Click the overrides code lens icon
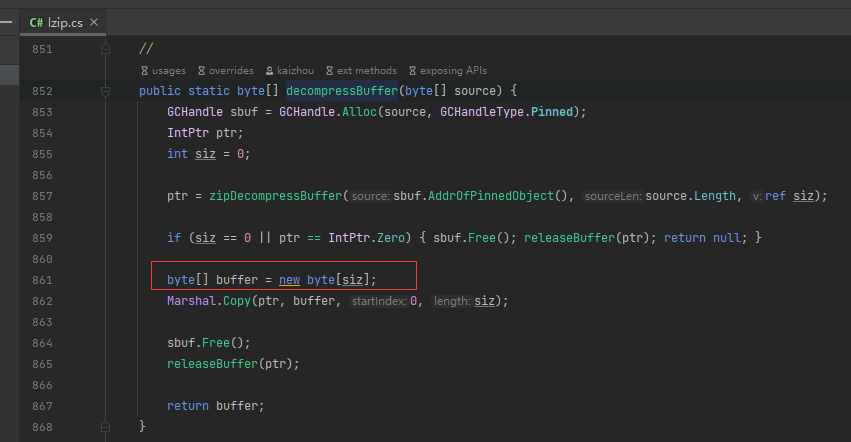The height and width of the screenshot is (442, 851). 200,71
